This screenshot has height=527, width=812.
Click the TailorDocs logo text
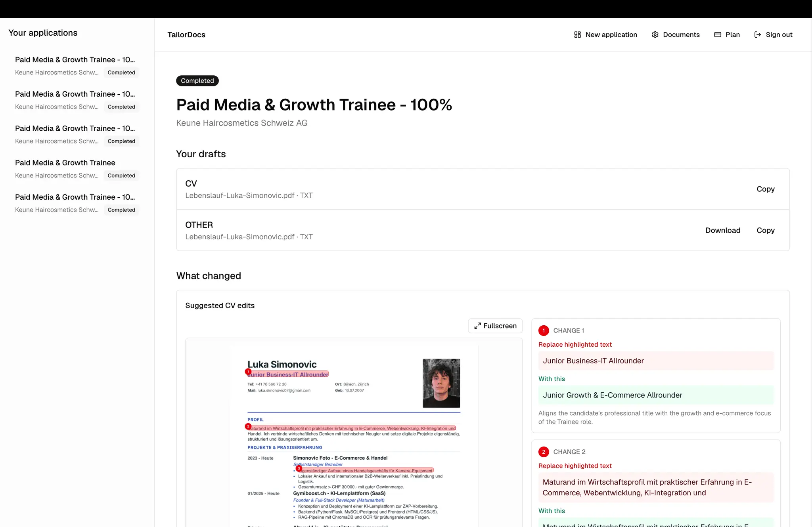click(x=186, y=34)
